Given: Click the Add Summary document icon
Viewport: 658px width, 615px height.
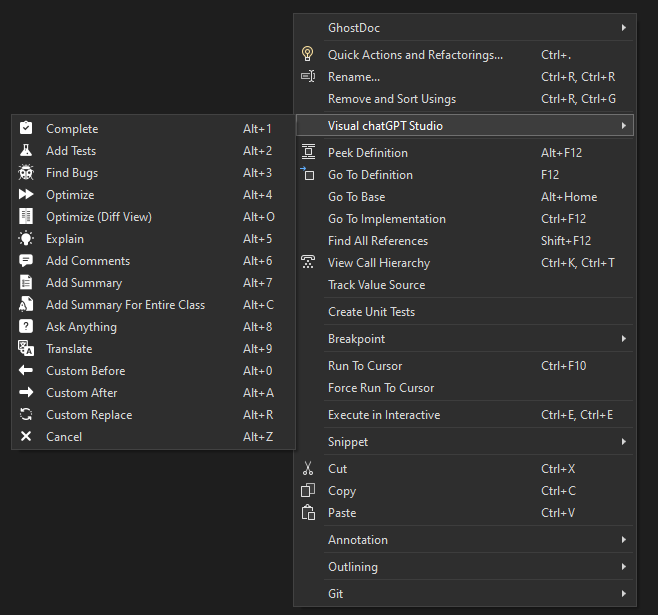Looking at the screenshot, I should 26,282.
